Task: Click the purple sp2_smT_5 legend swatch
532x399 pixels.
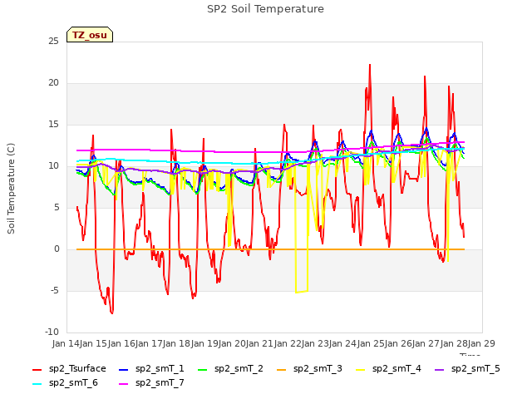Action: (x=439, y=369)
